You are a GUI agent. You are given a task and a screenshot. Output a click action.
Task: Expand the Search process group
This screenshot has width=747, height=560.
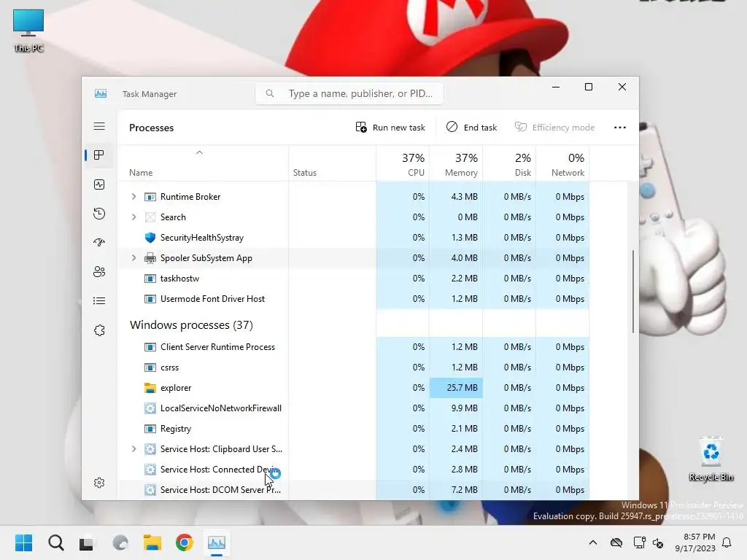tap(134, 217)
